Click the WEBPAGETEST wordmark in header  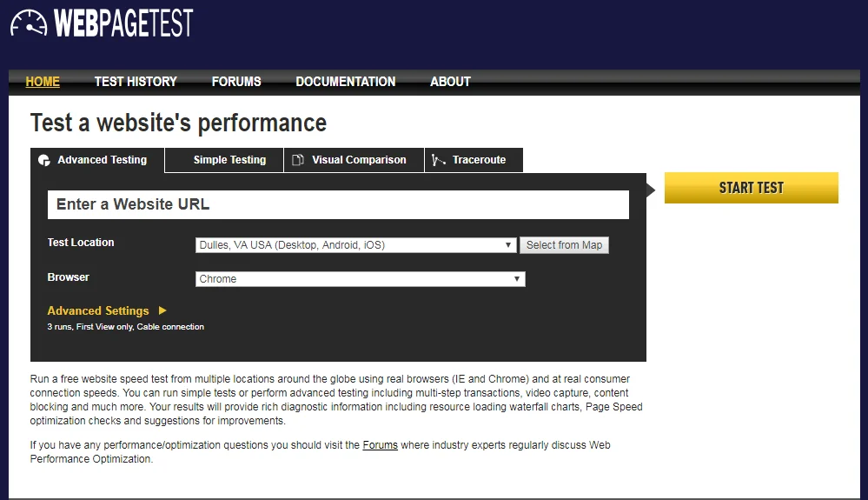click(123, 23)
